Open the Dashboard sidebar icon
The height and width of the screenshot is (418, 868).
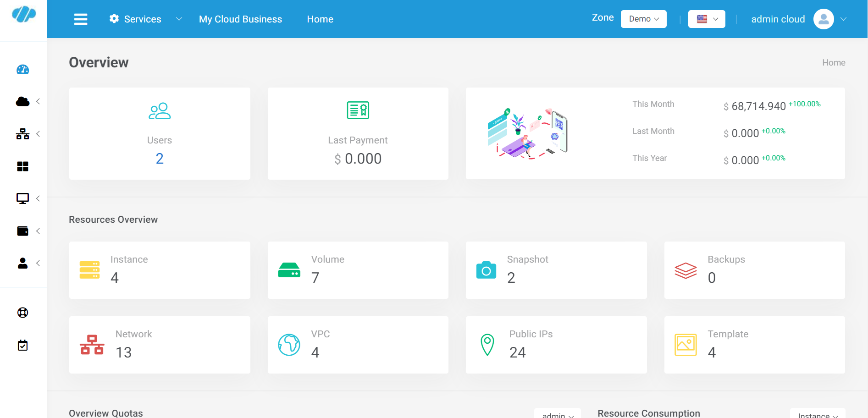tap(23, 70)
